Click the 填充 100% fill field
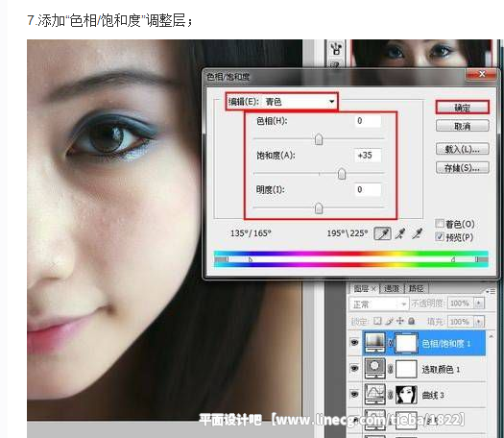504x438 pixels. (461, 322)
